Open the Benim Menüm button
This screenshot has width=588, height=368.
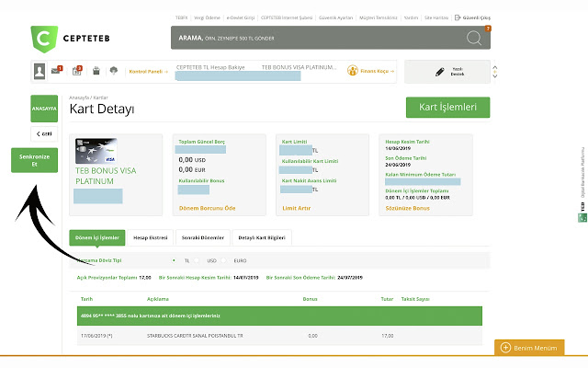pos(529,348)
